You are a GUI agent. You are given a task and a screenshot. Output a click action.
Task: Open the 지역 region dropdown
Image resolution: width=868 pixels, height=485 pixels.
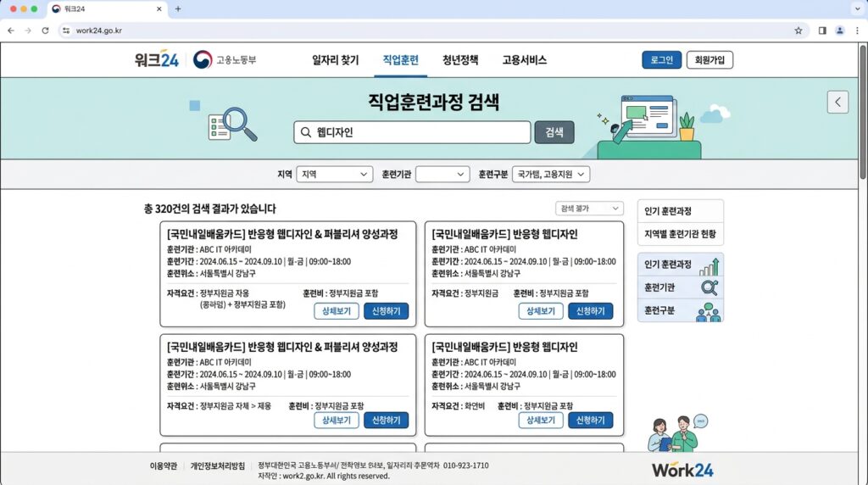(x=334, y=175)
